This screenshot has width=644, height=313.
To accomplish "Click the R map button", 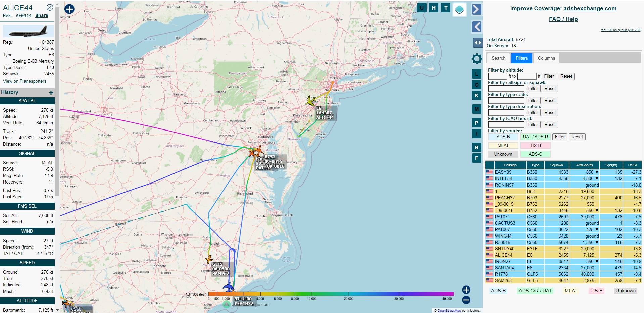I will (477, 147).
